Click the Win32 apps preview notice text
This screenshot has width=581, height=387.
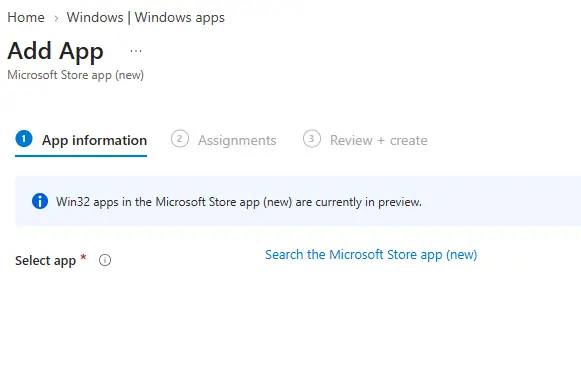pos(239,202)
